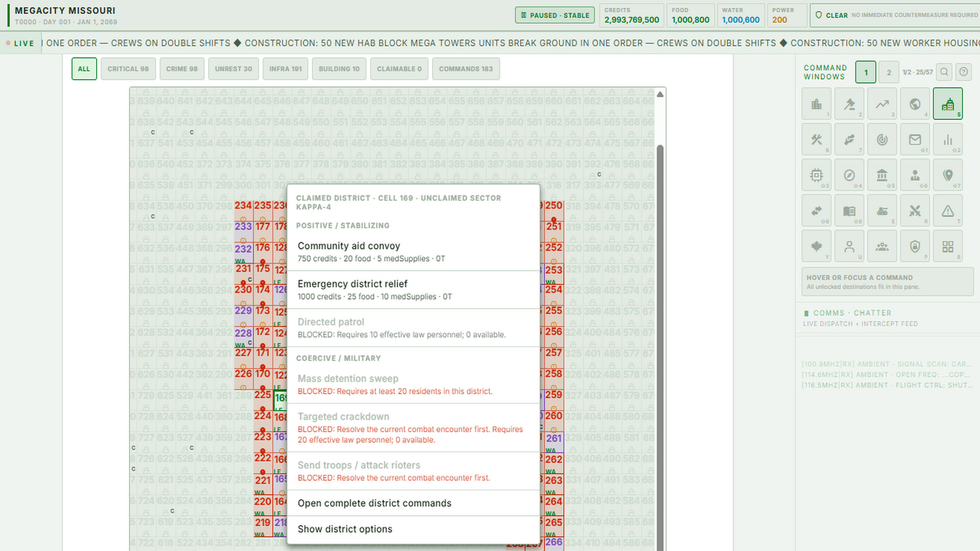The width and height of the screenshot is (980, 551).
Task: Open the shield lock command window
Action: tap(915, 246)
